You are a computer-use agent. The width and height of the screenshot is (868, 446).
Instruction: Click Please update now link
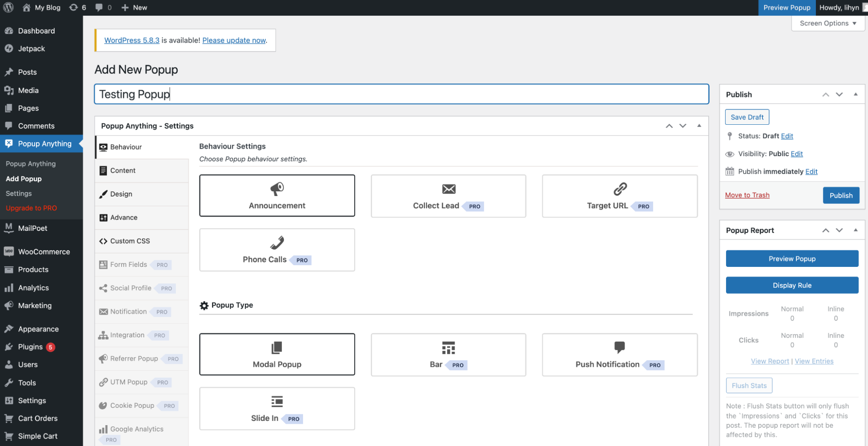click(234, 40)
